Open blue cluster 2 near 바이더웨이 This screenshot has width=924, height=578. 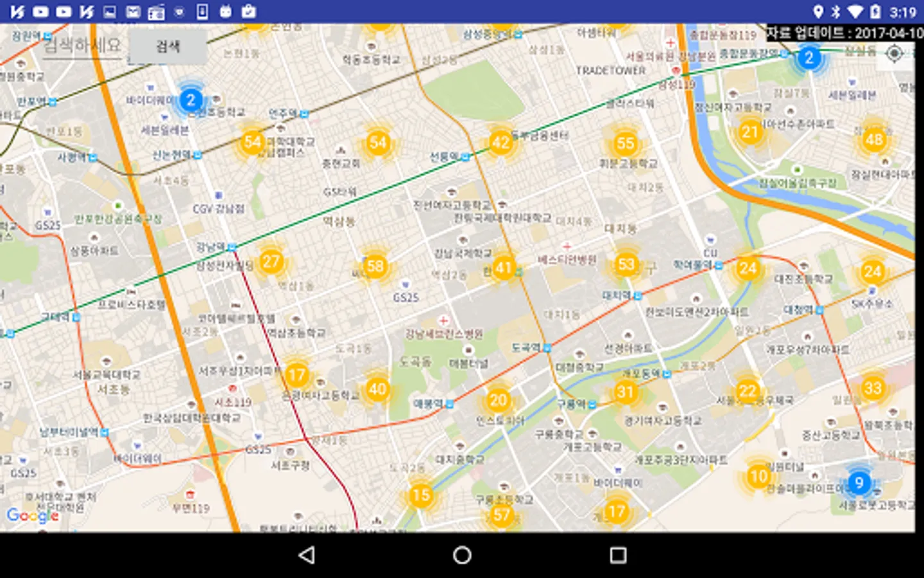[190, 100]
